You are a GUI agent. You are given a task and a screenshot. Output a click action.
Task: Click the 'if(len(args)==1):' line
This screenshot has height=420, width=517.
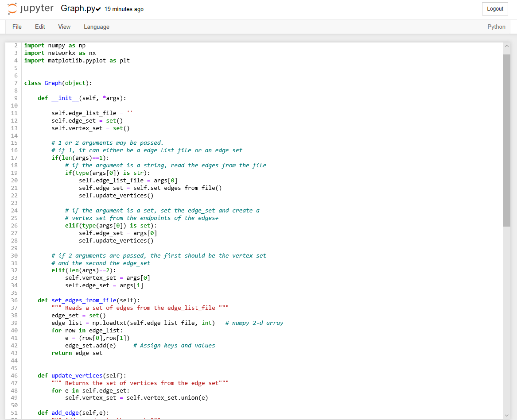point(80,158)
